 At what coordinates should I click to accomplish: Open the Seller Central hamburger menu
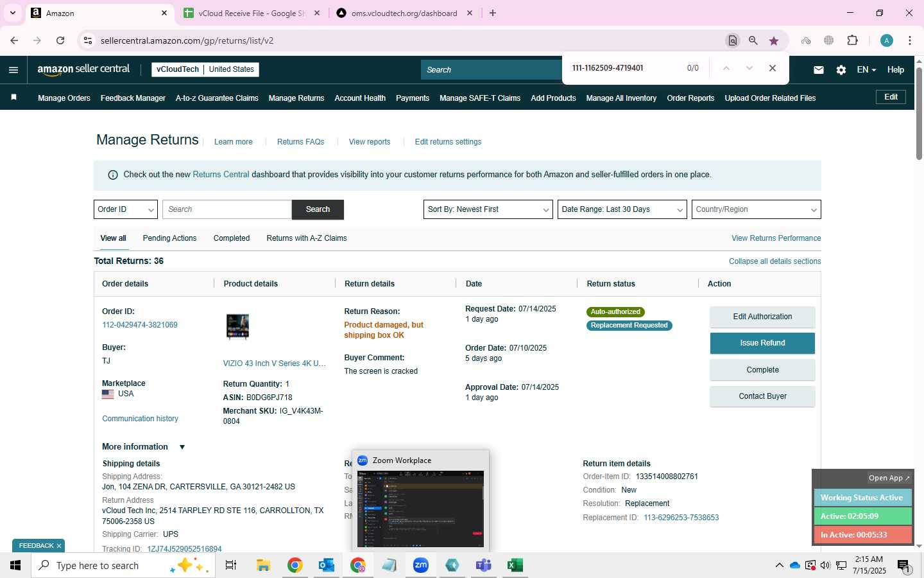click(x=13, y=70)
